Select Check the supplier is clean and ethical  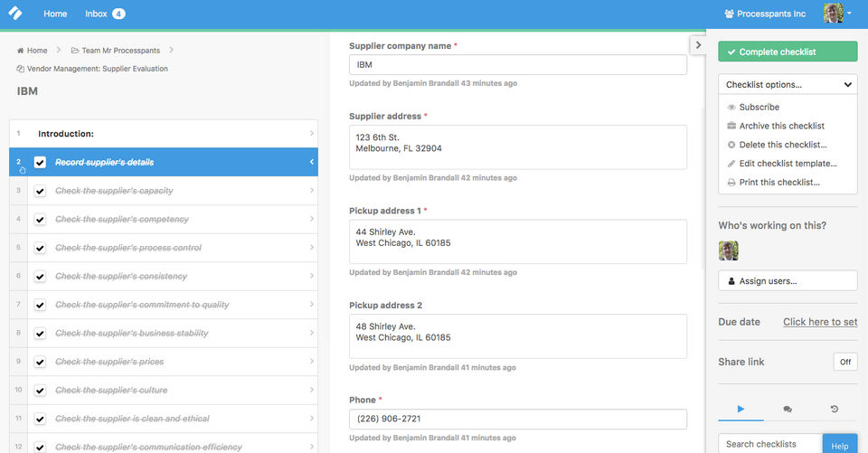click(x=164, y=419)
